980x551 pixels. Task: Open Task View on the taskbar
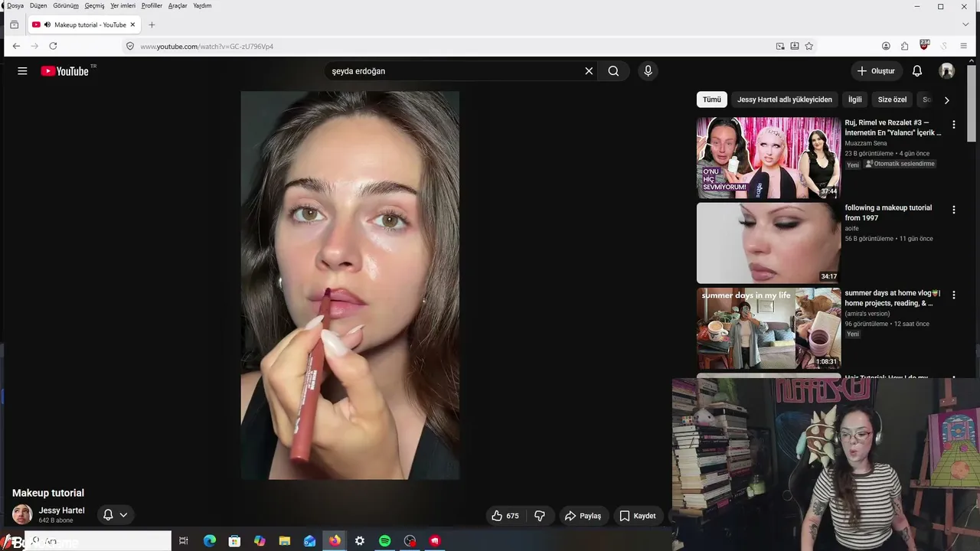pos(184,541)
